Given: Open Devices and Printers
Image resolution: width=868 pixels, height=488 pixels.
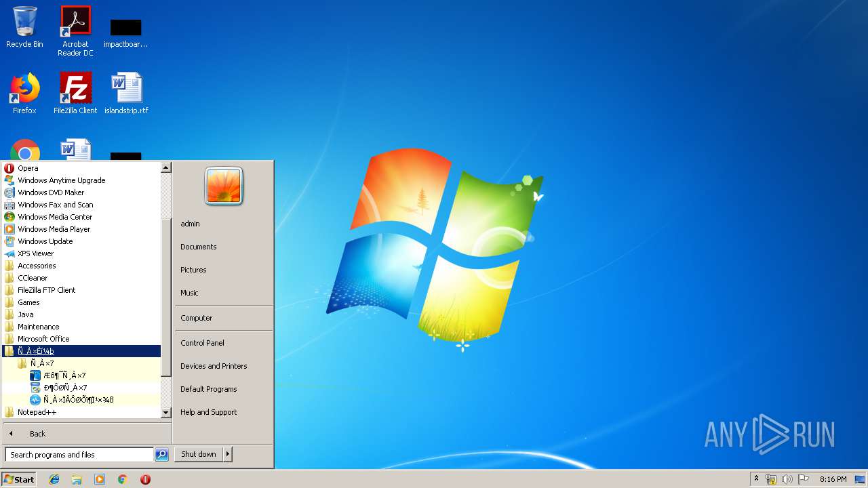Looking at the screenshot, I should coord(223,366).
